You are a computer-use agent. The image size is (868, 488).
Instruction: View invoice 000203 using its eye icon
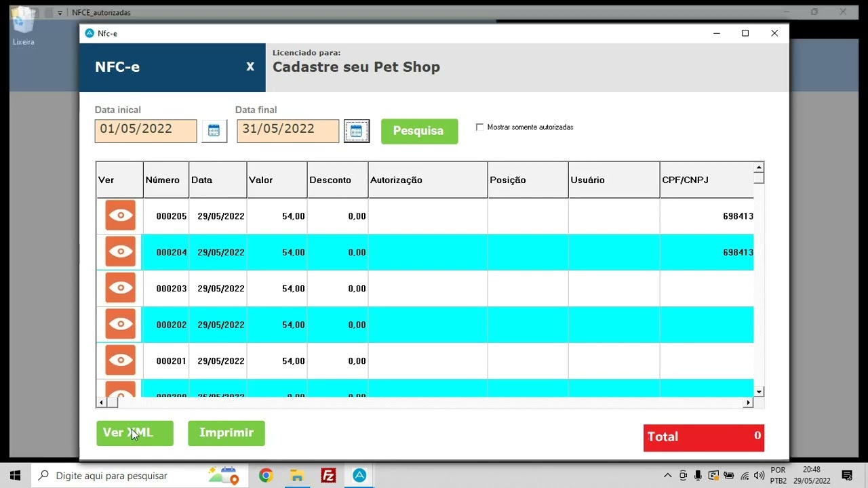[120, 288]
